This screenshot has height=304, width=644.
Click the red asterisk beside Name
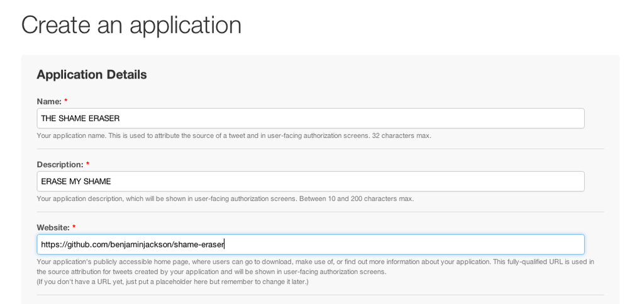65,101
